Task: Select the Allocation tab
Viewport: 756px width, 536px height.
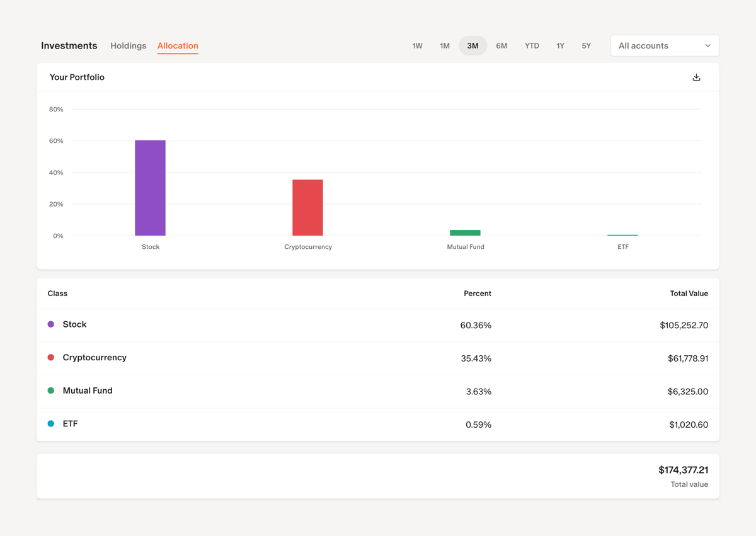Action: [x=177, y=45]
